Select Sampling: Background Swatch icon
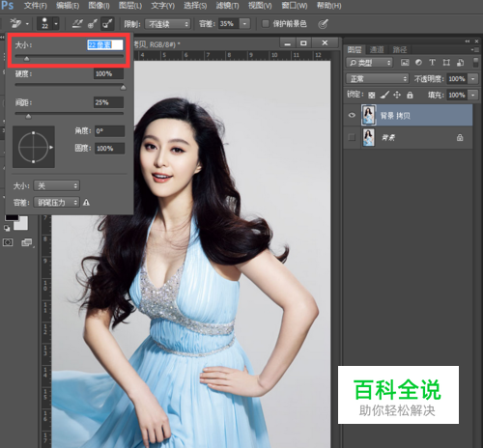Screen dimensions: 483x448 click(107, 23)
